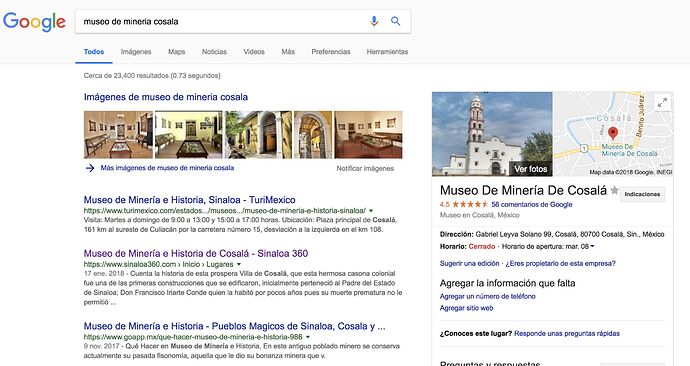Click 'Museo De Minería De Cosalá' panel title
Image resolution: width=690 pixels, height=366 pixels.
[523, 190]
